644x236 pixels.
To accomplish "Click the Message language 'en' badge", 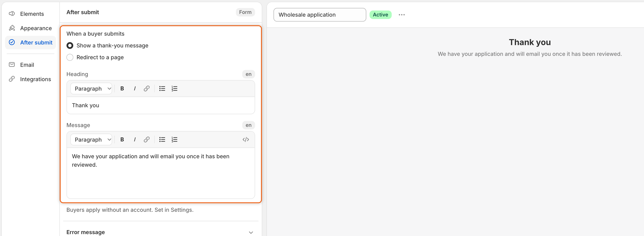I will (248, 125).
